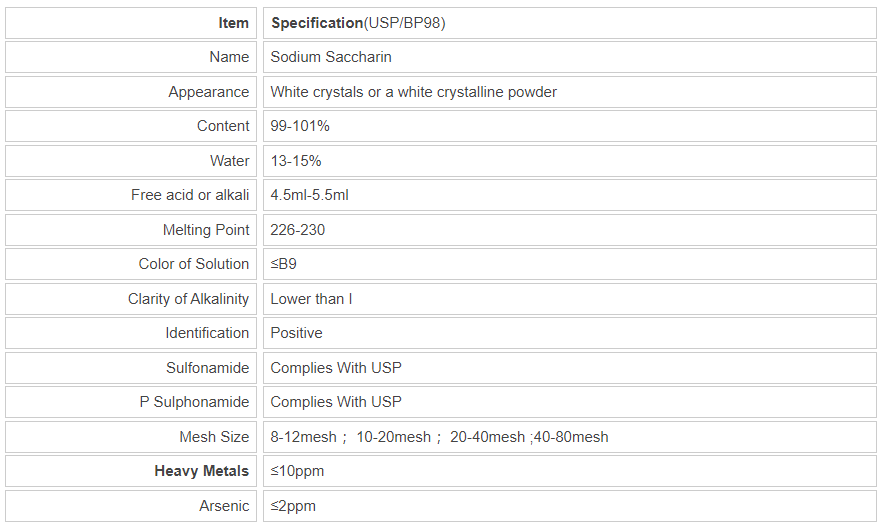
Task: Click the Specification(USP/BP98) header cell
Action: pyautogui.click(x=358, y=23)
